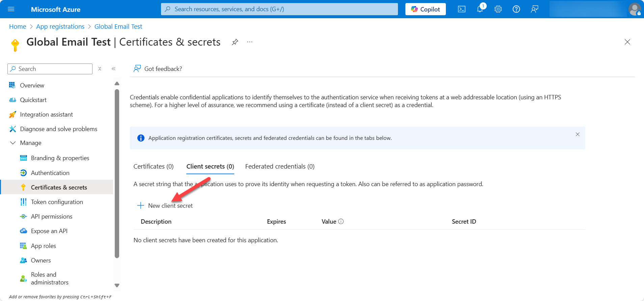
Task: Switch to the Certificates (0) tab
Action: (153, 166)
